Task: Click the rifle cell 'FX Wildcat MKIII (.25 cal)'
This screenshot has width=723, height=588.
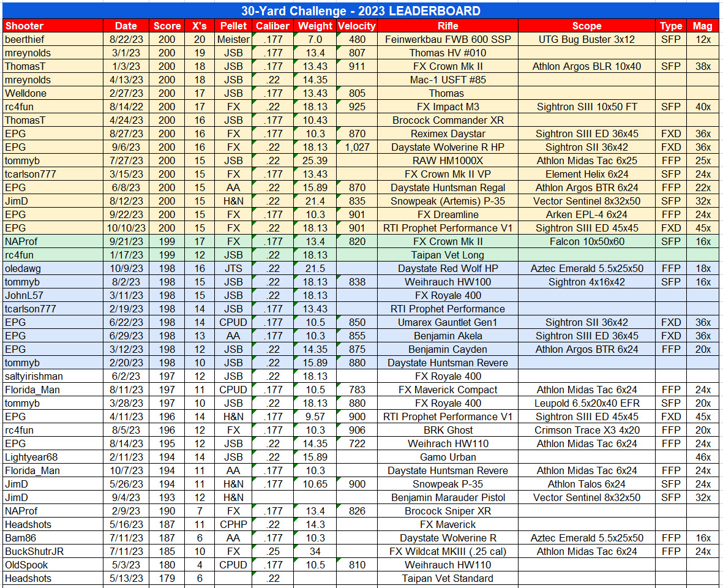Action: click(448, 551)
